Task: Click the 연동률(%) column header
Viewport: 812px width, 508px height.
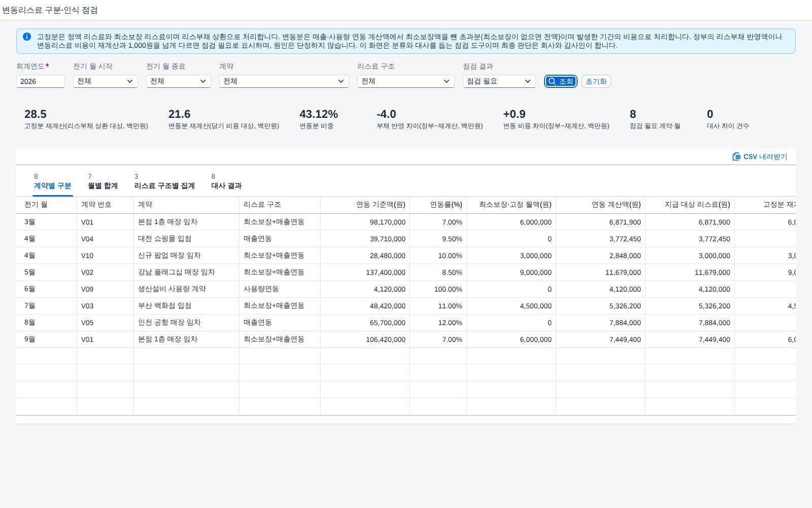Action: 438,205
